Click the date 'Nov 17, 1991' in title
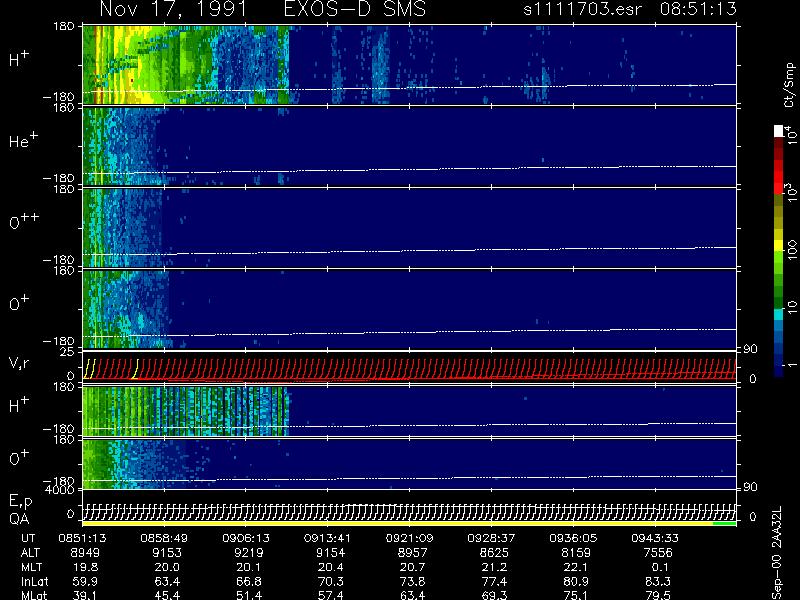This screenshot has width=800, height=600. tap(173, 10)
